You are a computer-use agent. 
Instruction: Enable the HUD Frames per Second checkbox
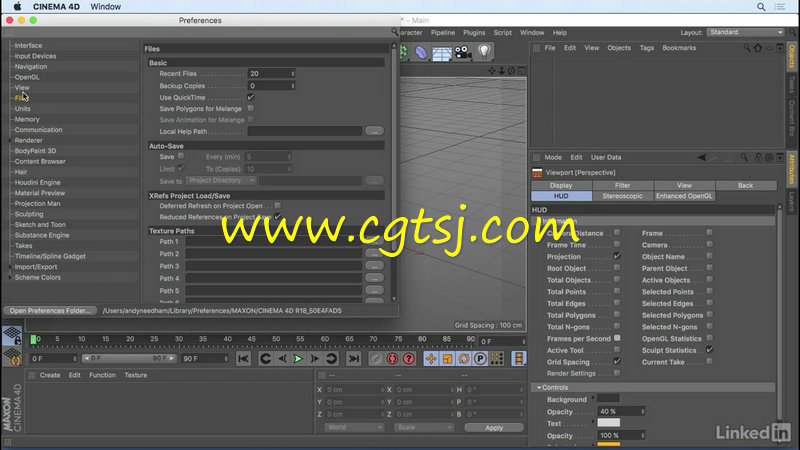617,338
